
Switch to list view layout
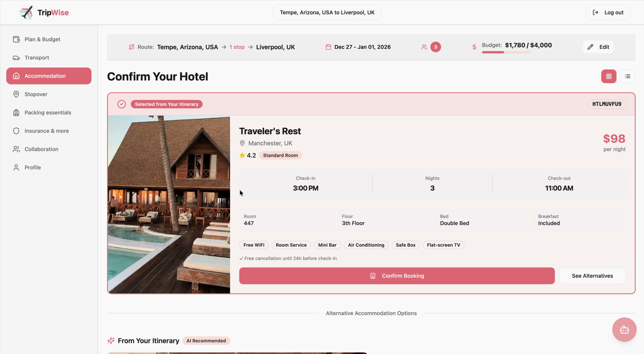coord(628,76)
